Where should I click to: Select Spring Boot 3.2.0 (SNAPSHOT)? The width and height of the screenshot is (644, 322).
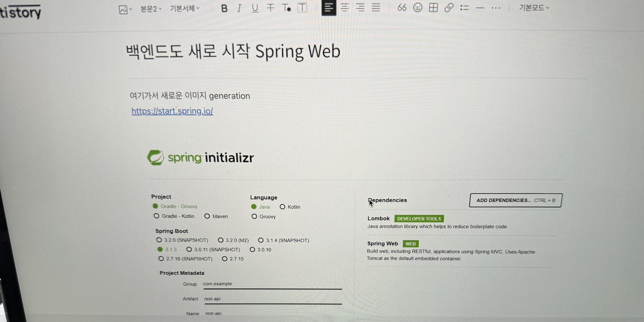pos(182,240)
